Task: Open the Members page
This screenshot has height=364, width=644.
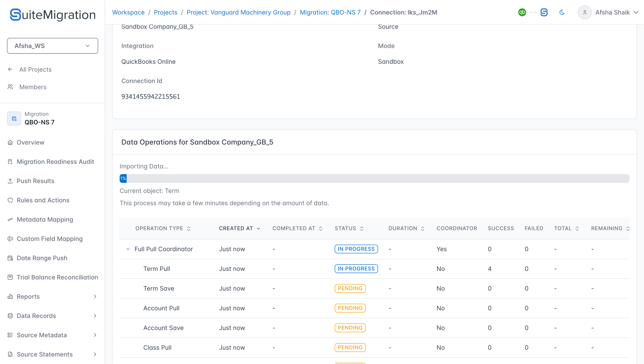Action: [33, 87]
